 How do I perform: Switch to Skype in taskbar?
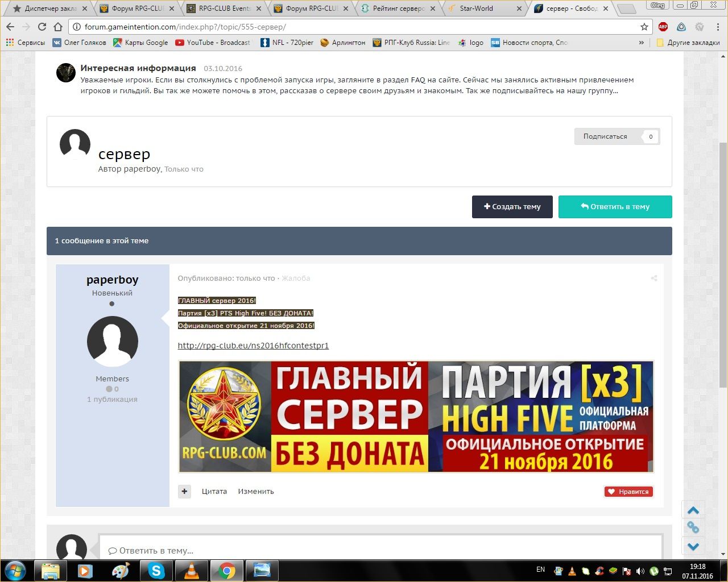[x=156, y=570]
